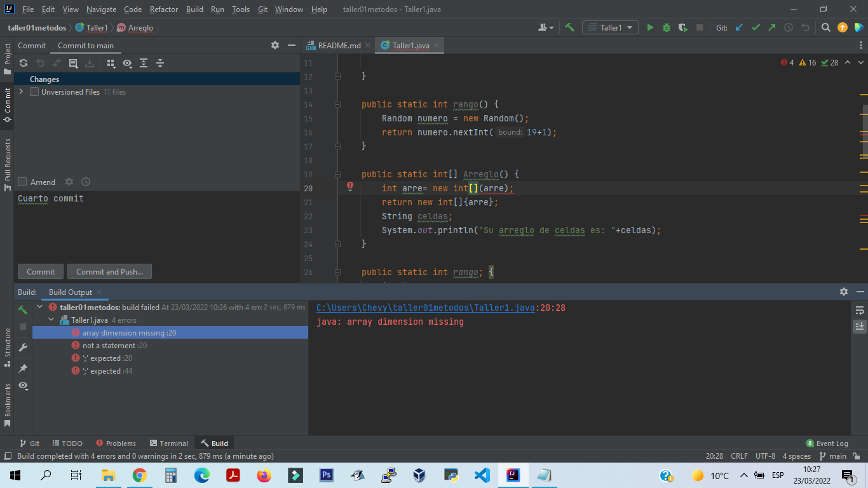Fold the rango() method at line 14

338,104
